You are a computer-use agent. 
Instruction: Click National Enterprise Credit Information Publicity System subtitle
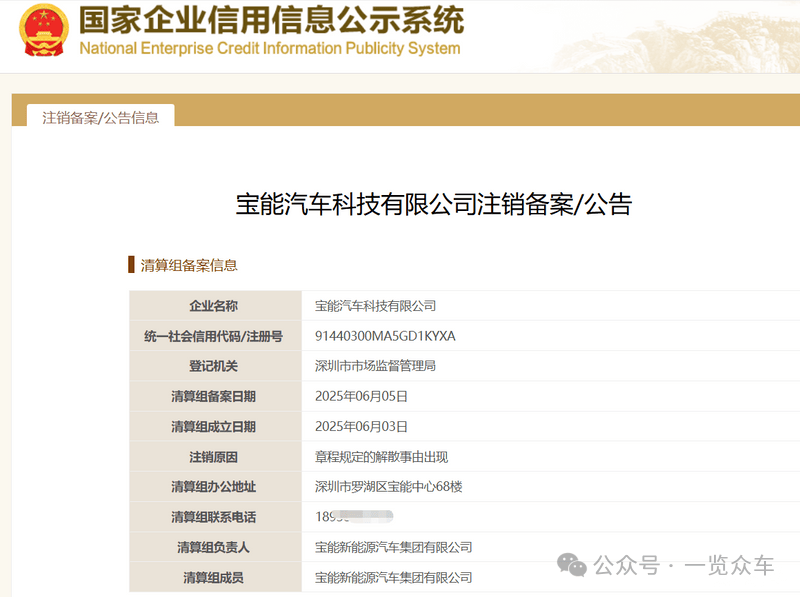(x=270, y=48)
